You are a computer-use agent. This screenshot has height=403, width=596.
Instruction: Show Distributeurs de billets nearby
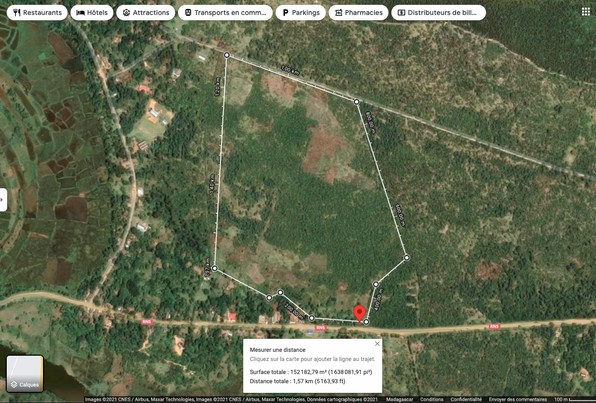tap(439, 13)
